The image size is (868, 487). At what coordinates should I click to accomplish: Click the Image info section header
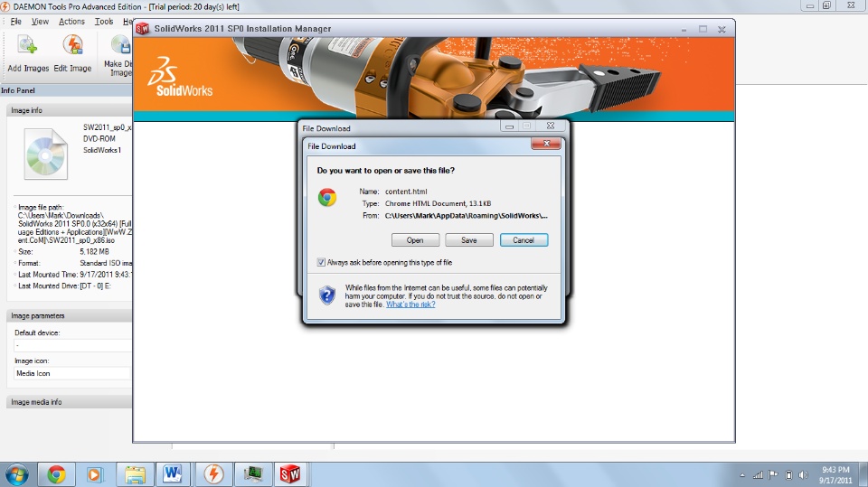[x=70, y=110]
